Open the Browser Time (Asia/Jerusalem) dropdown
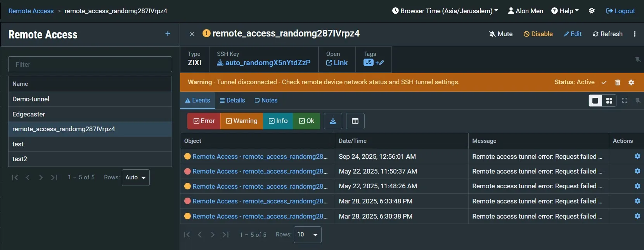The image size is (644, 250). point(445,11)
